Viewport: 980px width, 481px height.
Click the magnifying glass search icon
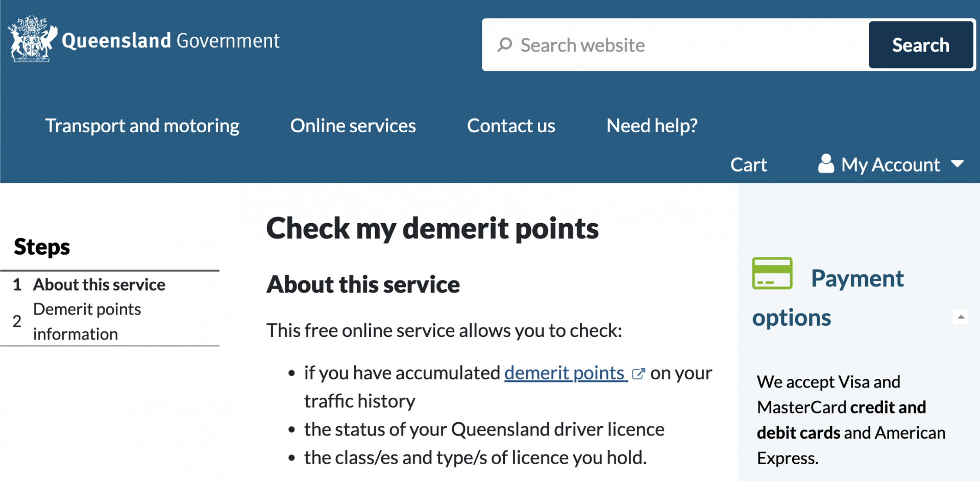pos(505,45)
